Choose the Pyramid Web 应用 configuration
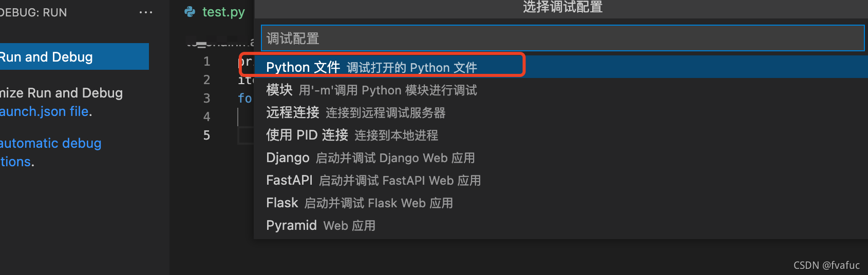868x275 pixels. pos(561,225)
